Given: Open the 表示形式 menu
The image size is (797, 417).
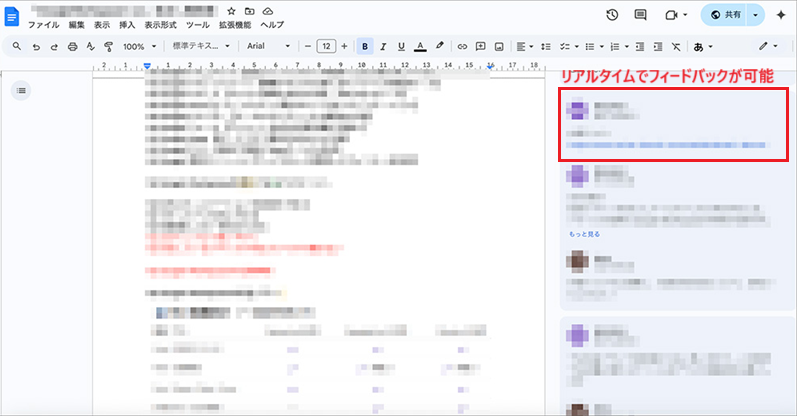Looking at the screenshot, I should pos(161,25).
